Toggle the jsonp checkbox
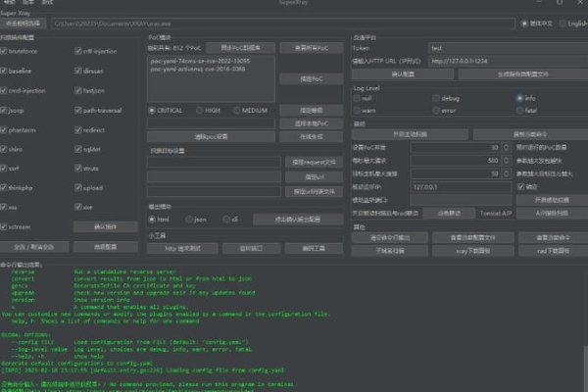Viewport: 588px width, 392px height. (x=3, y=111)
